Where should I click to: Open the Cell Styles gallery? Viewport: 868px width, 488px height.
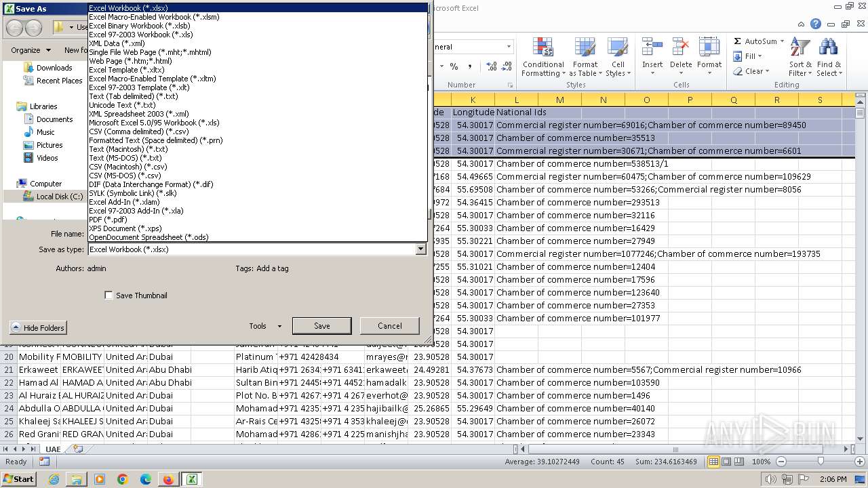pyautogui.click(x=617, y=57)
